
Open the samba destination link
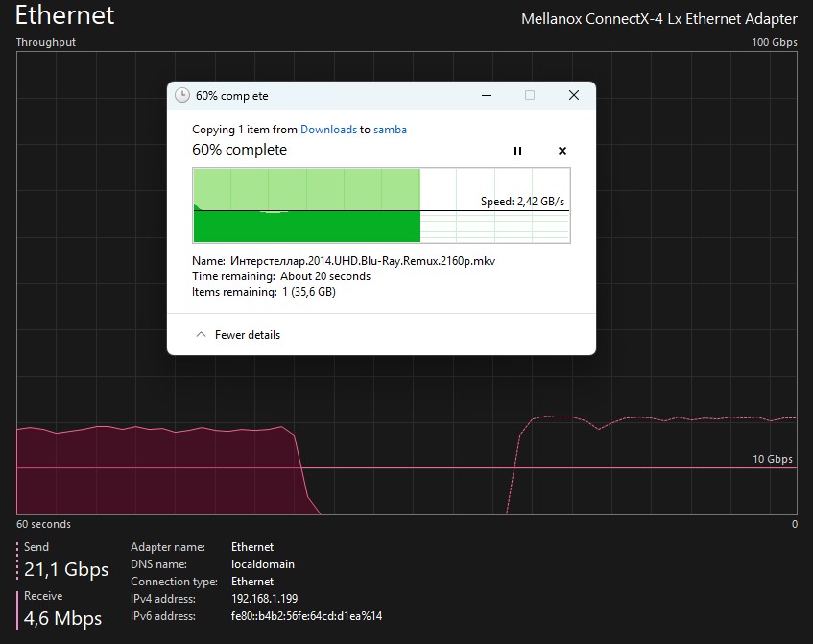click(x=390, y=130)
